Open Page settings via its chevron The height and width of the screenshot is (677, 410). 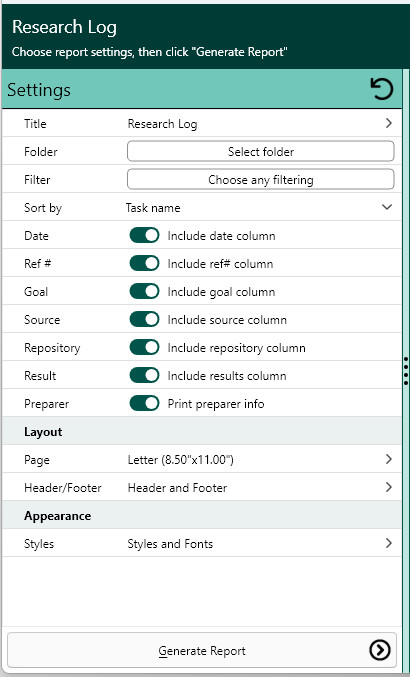[388, 459]
